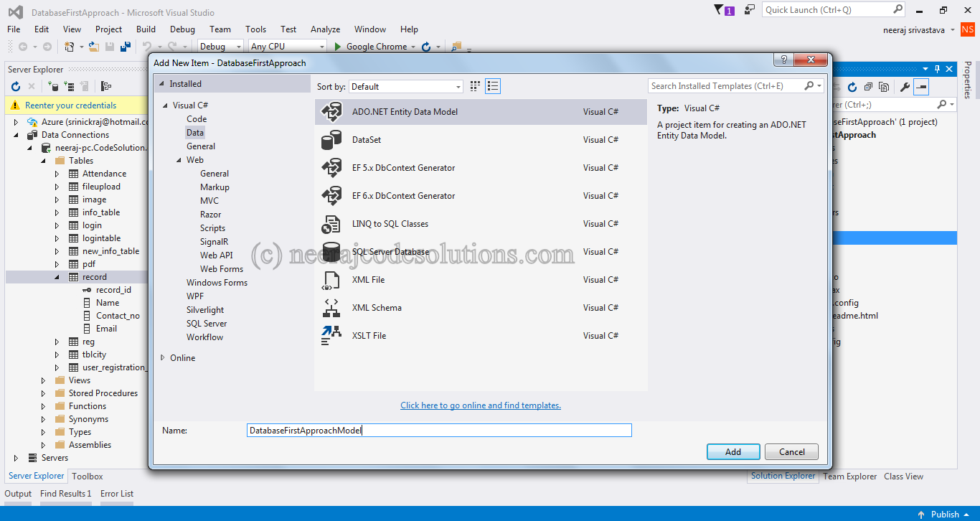Pick the XML File template icon
The image size is (980, 521).
click(331, 280)
